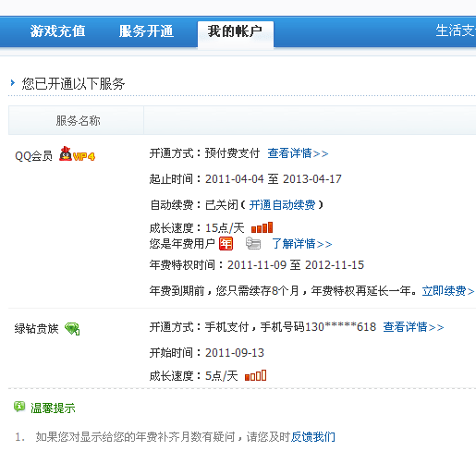This screenshot has height=463, width=476.
Task: Switch to the 服务开通 tab
Action: coord(146,31)
